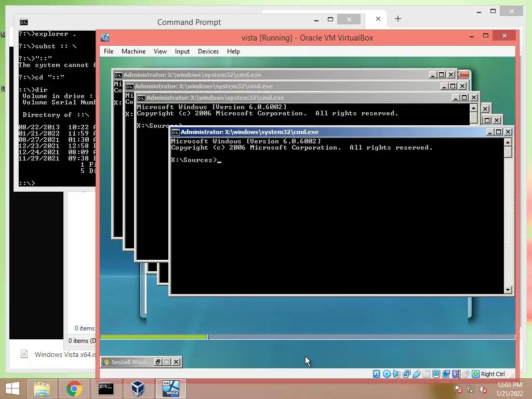Click the third cmd.exe window title icon

(141, 98)
